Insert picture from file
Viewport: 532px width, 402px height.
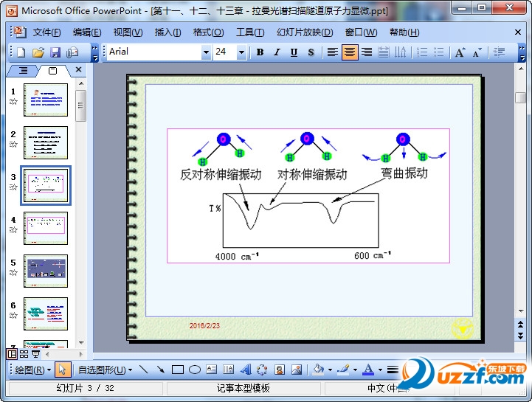click(297, 370)
